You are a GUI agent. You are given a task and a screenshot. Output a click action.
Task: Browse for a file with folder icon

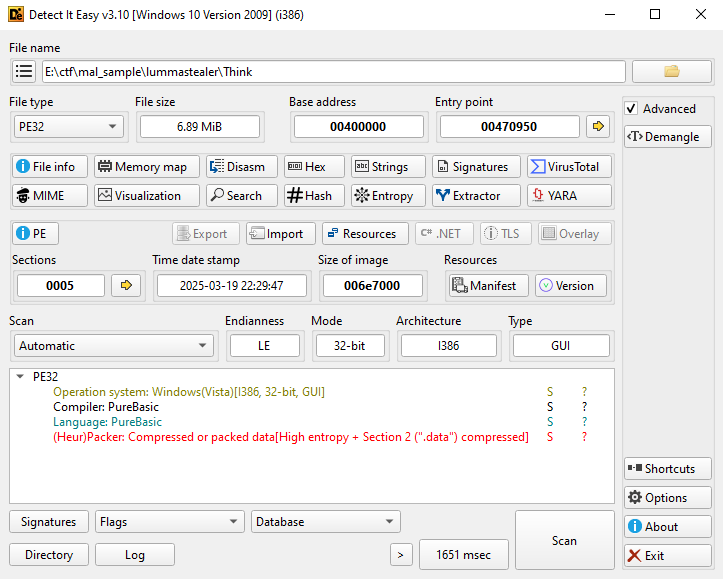click(671, 71)
